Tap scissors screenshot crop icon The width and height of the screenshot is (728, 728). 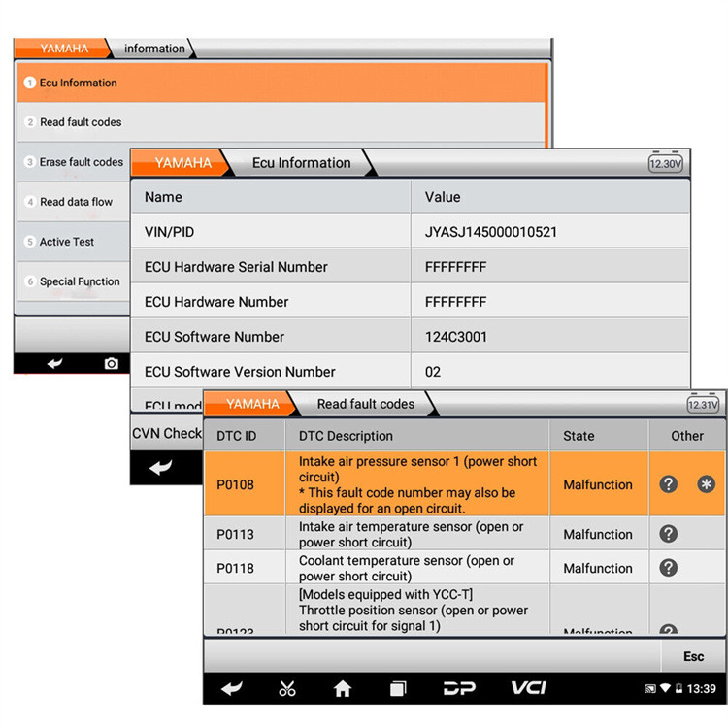(x=287, y=688)
